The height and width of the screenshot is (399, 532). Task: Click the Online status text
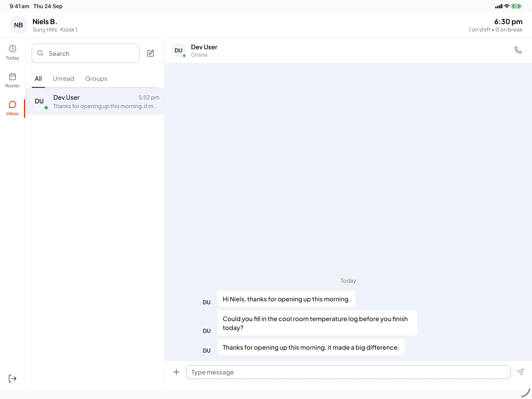199,55
